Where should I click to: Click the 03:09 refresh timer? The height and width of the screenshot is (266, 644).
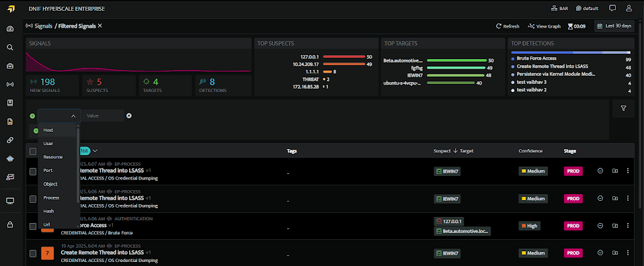577,26
